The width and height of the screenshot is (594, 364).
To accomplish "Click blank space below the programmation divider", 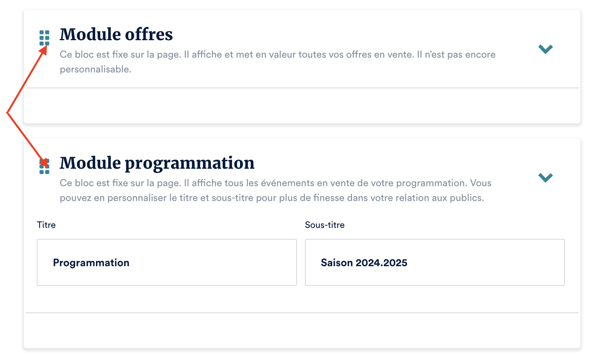I will click(x=302, y=330).
